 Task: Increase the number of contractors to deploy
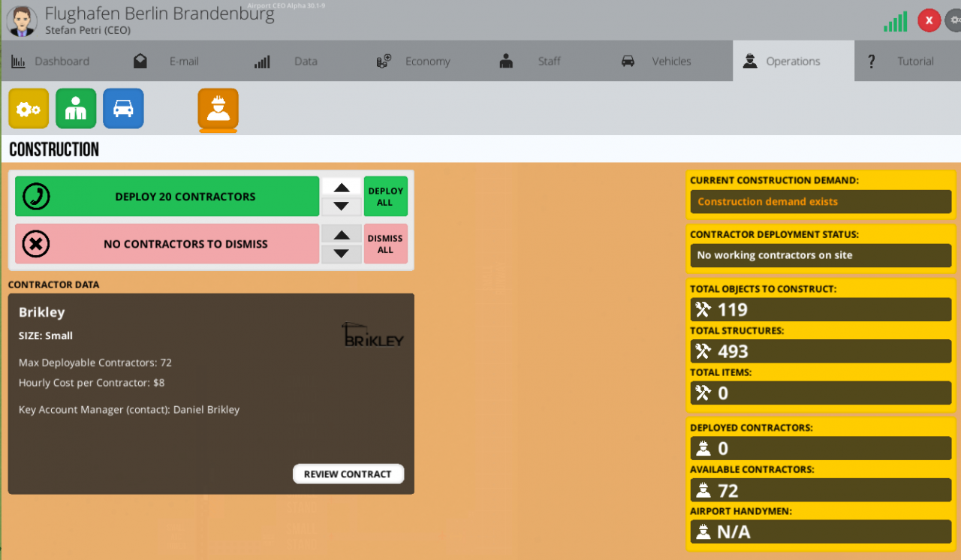(x=342, y=188)
